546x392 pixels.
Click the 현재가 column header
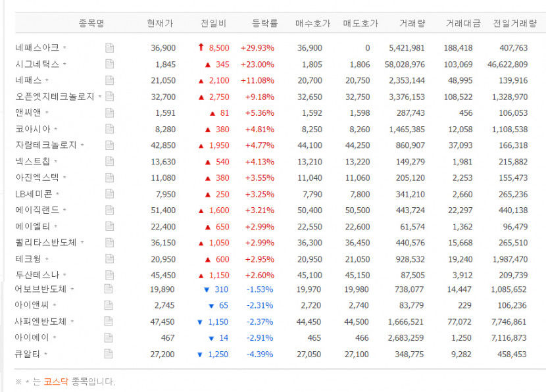click(x=160, y=23)
